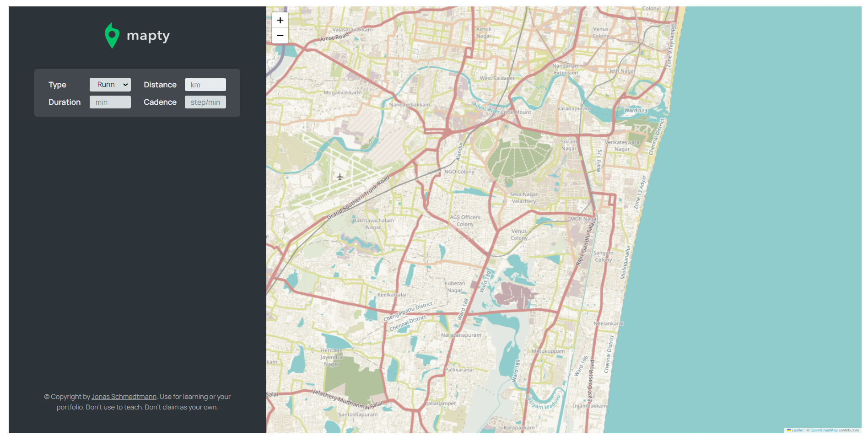Click the Distance label in form
868x436 pixels.
tap(160, 85)
